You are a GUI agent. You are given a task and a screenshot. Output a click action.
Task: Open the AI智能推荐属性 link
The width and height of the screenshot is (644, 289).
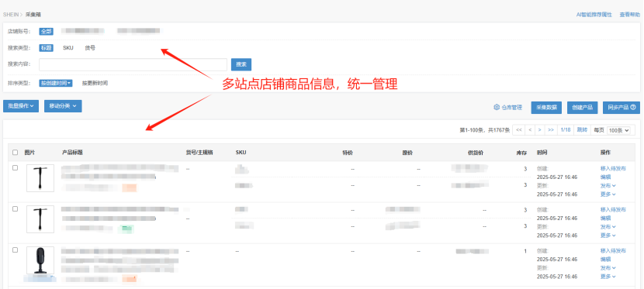[594, 15]
